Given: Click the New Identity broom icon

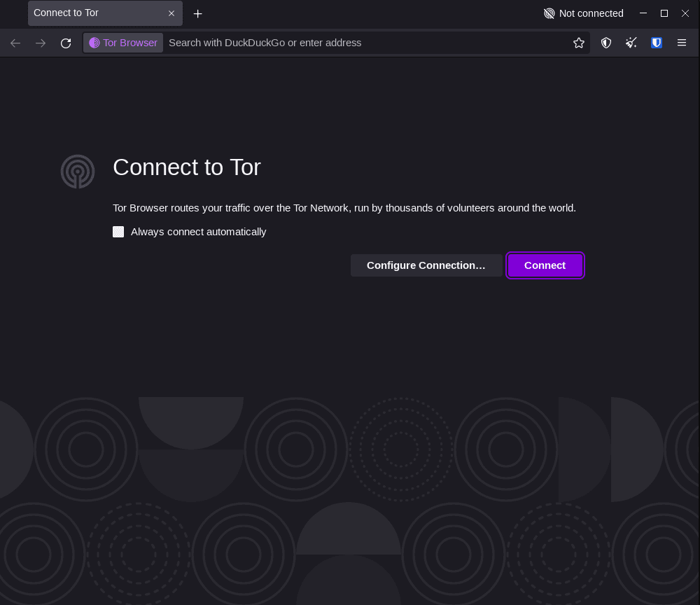Looking at the screenshot, I should 631,43.
